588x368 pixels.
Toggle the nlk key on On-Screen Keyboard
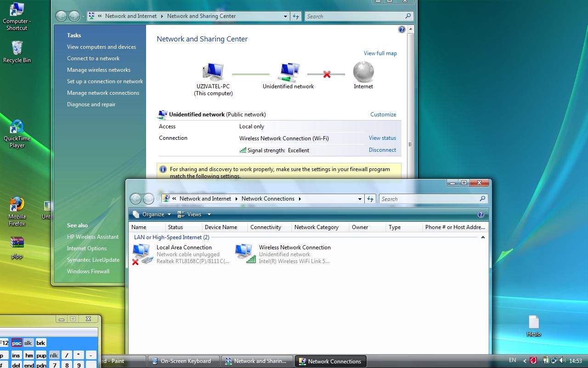tap(54, 355)
